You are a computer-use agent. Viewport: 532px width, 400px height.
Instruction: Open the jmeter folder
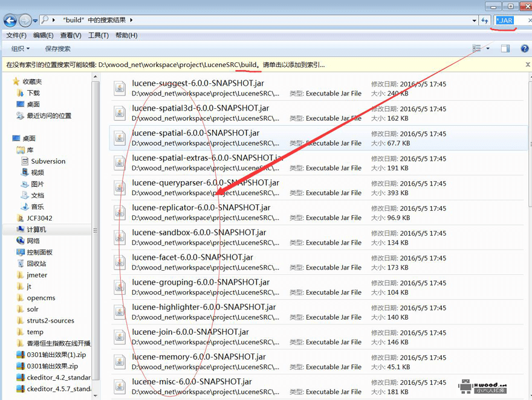32,275
